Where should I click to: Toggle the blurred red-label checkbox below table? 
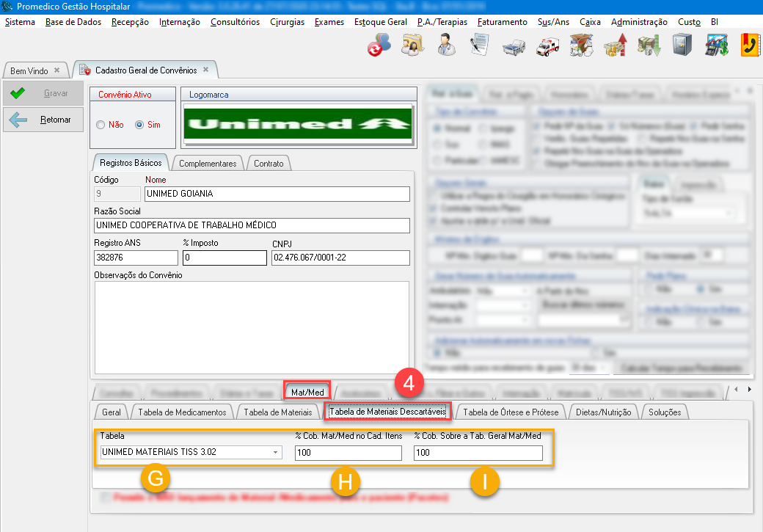point(105,497)
